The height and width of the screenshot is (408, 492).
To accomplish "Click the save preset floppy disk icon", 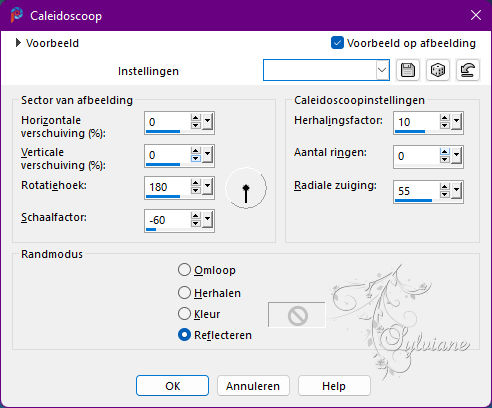I will (x=408, y=70).
